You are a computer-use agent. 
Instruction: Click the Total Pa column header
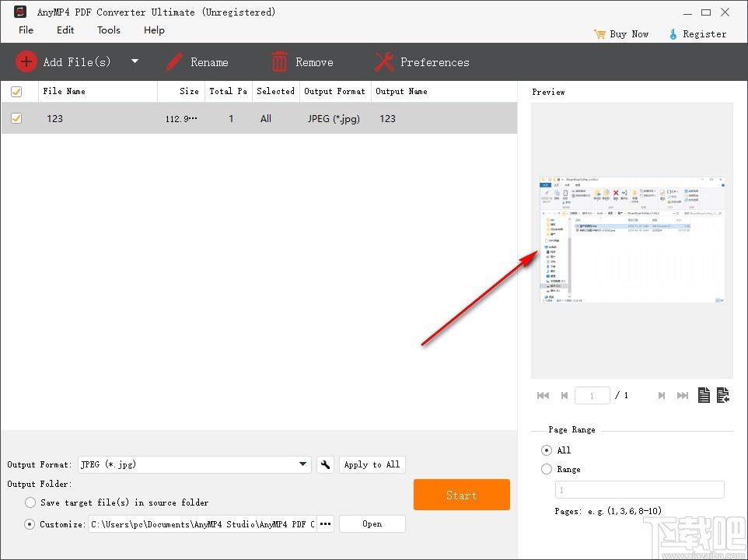(x=228, y=91)
